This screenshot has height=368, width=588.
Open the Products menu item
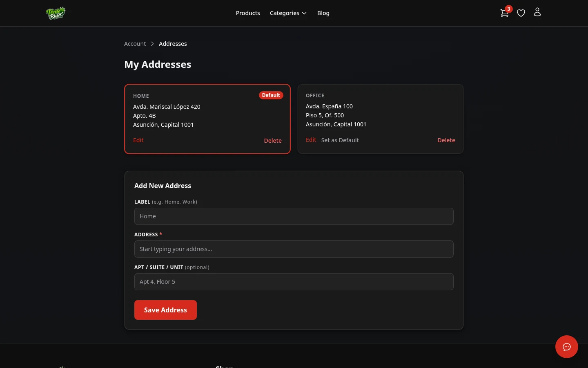click(x=248, y=13)
